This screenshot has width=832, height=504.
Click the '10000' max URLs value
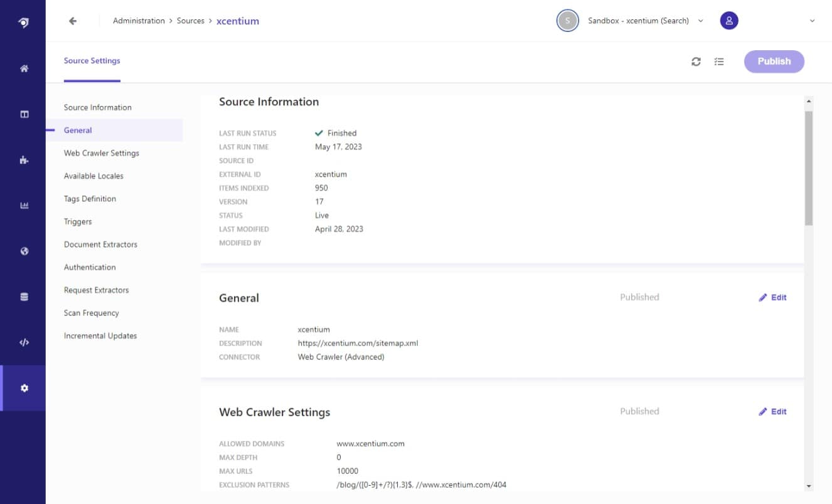348,471
